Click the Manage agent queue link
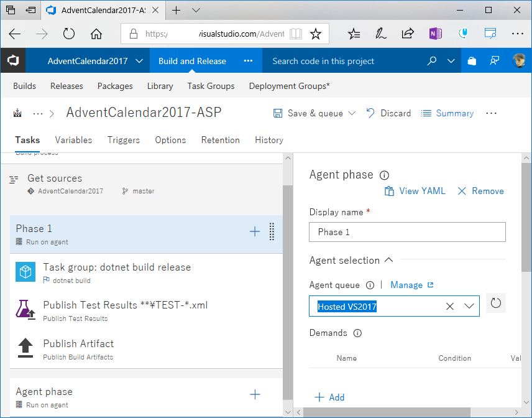 pos(412,286)
